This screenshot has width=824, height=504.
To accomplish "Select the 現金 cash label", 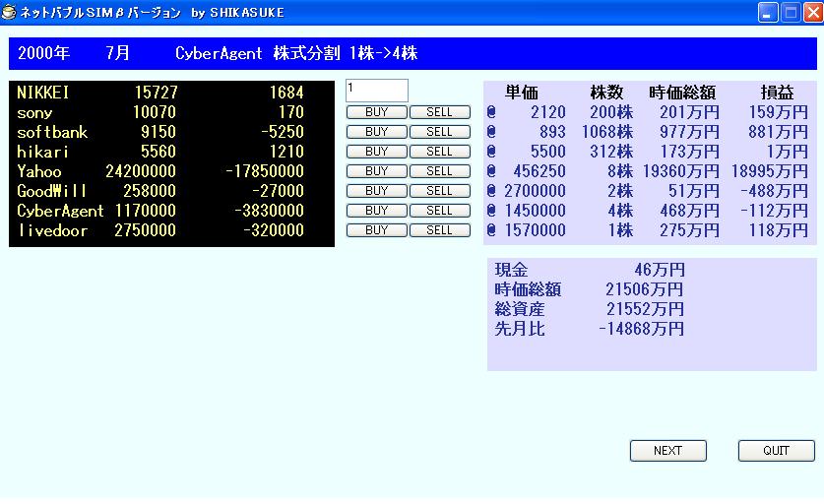I will pyautogui.click(x=511, y=270).
